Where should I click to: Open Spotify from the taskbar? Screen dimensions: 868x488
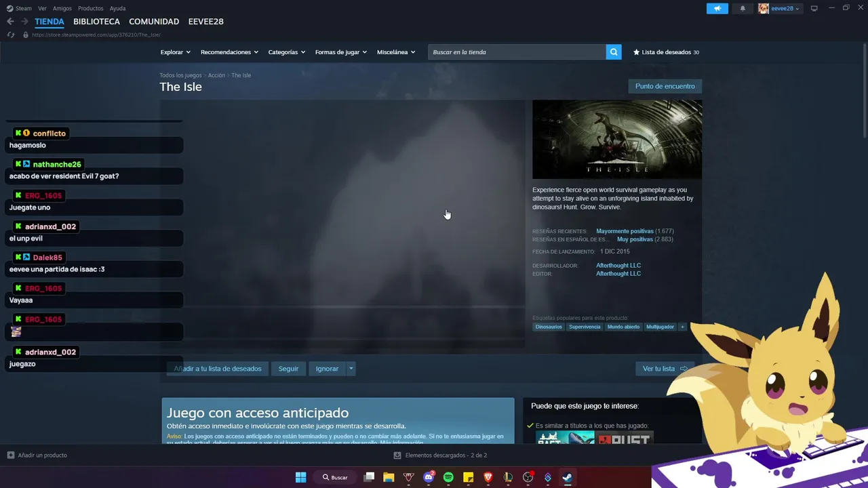[448, 477]
